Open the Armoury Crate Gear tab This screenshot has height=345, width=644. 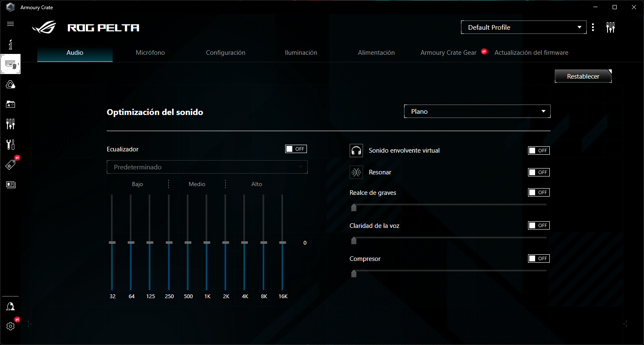pos(448,53)
